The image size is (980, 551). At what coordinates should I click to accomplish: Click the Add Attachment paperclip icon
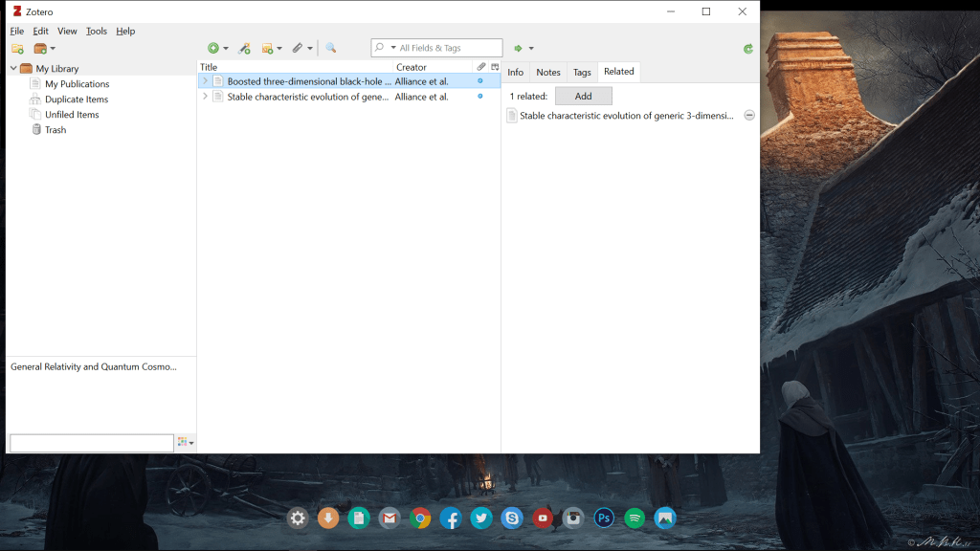pos(298,48)
